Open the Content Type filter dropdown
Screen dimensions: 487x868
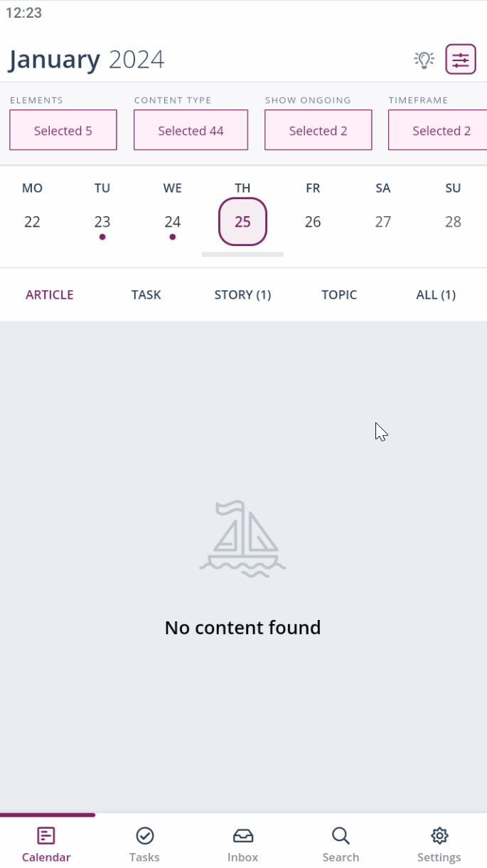[191, 130]
